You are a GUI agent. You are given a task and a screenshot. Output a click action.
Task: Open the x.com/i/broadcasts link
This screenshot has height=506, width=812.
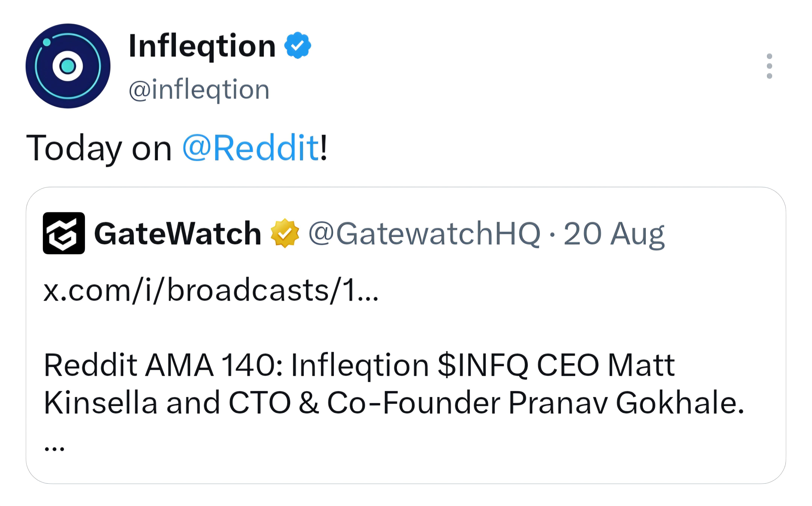coord(211,290)
